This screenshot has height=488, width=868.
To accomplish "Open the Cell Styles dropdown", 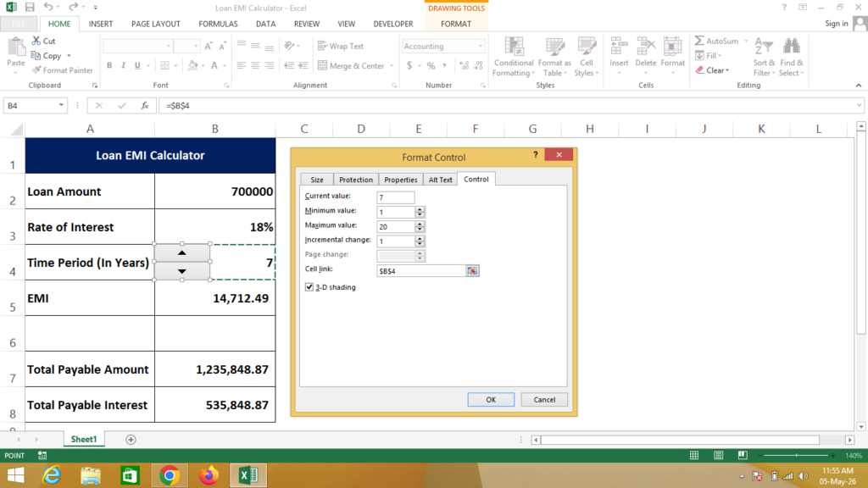I will (x=587, y=58).
